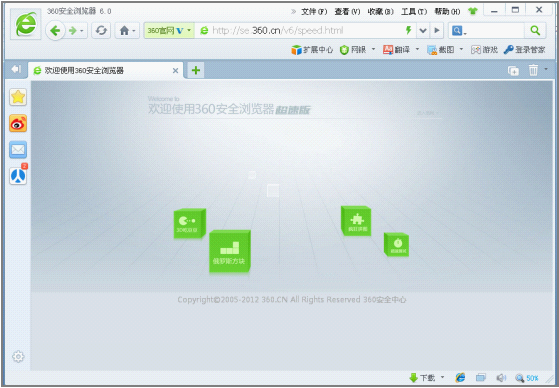
Task: Click the green 俄罗斯方块 cube on the page
Action: pos(230,252)
